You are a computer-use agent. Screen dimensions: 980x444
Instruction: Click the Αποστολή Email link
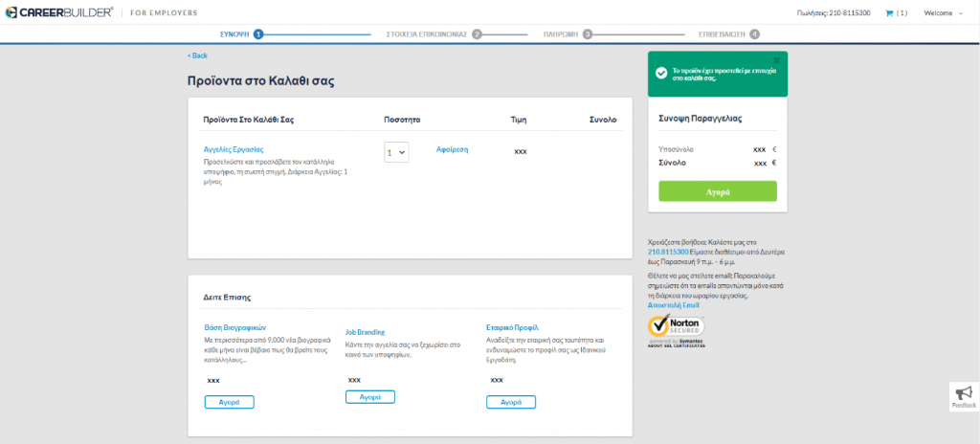pyautogui.click(x=667, y=305)
